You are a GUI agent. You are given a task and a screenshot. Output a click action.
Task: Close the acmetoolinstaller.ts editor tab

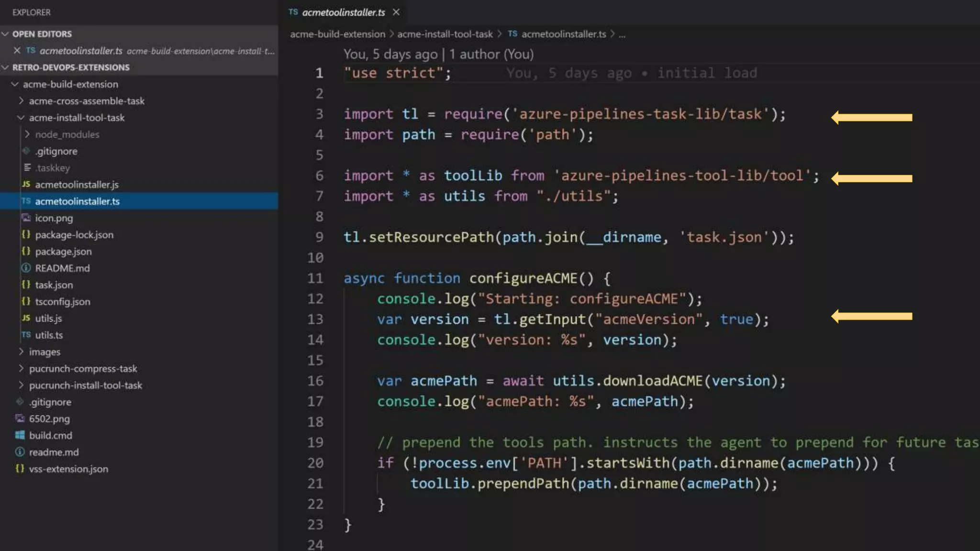click(x=396, y=12)
